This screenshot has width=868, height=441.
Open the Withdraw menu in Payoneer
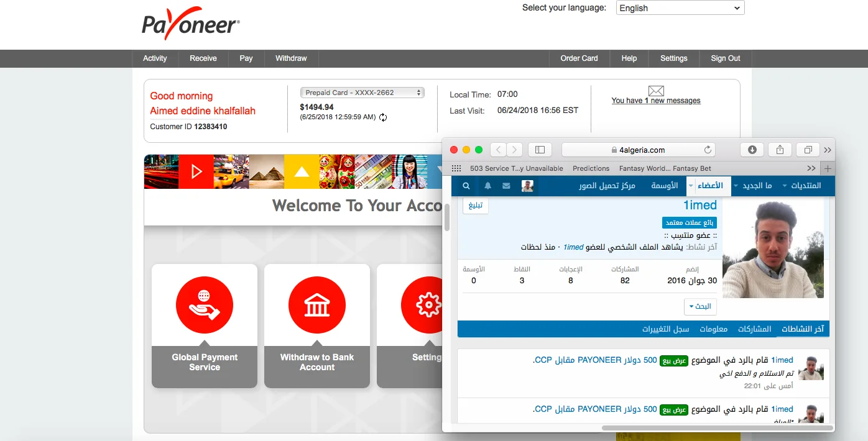[x=291, y=58]
